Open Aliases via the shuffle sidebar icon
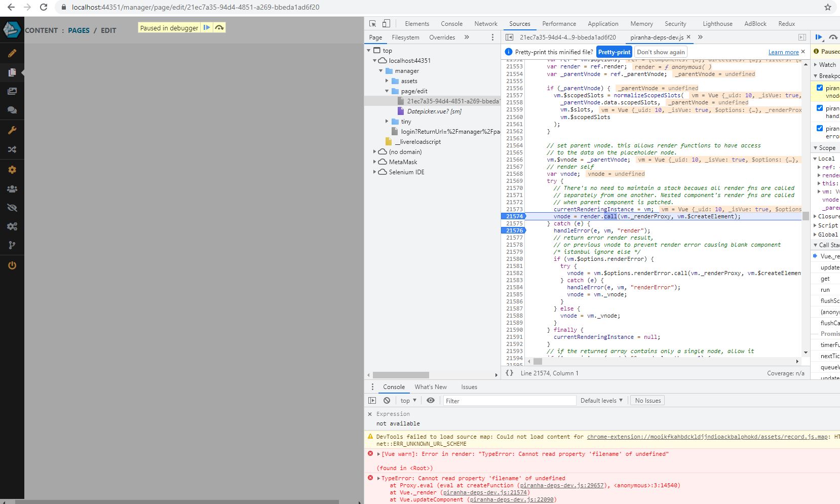 12,149
